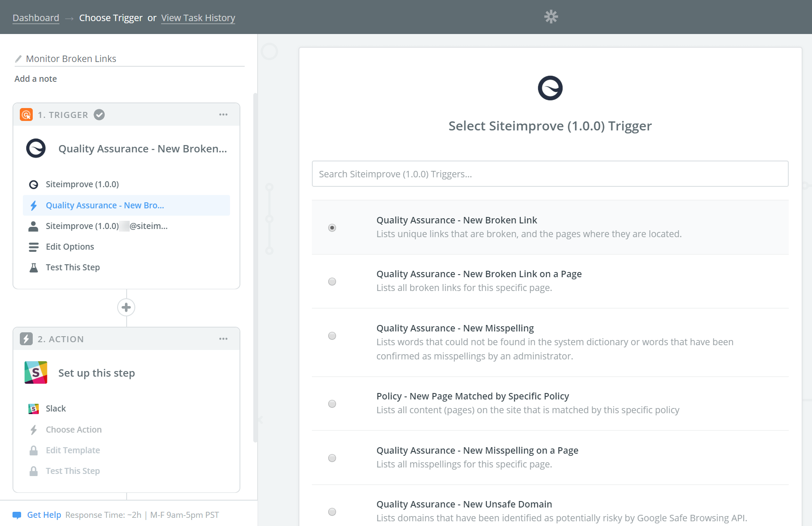The width and height of the screenshot is (812, 526).
Task: Select the New Misspelling on a Page radio
Action: (x=332, y=458)
